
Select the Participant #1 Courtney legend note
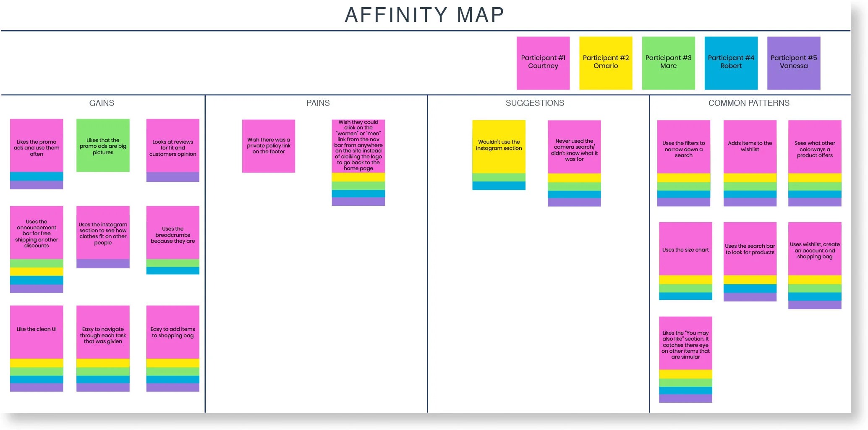click(543, 63)
